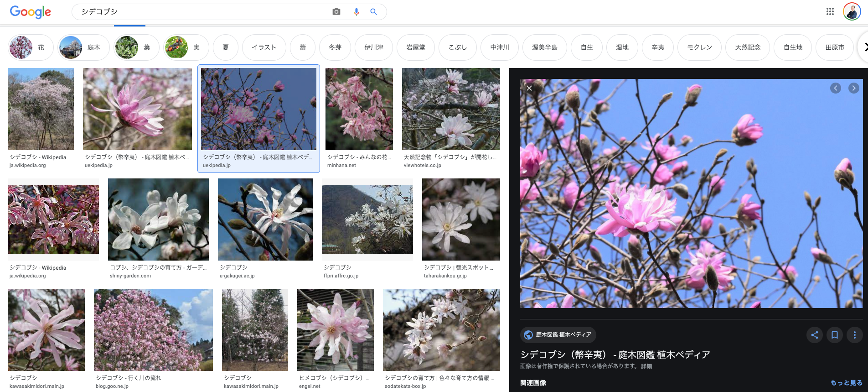Viewport: 868px width, 392px height.
Task: Click the large preview image
Action: pos(692,193)
